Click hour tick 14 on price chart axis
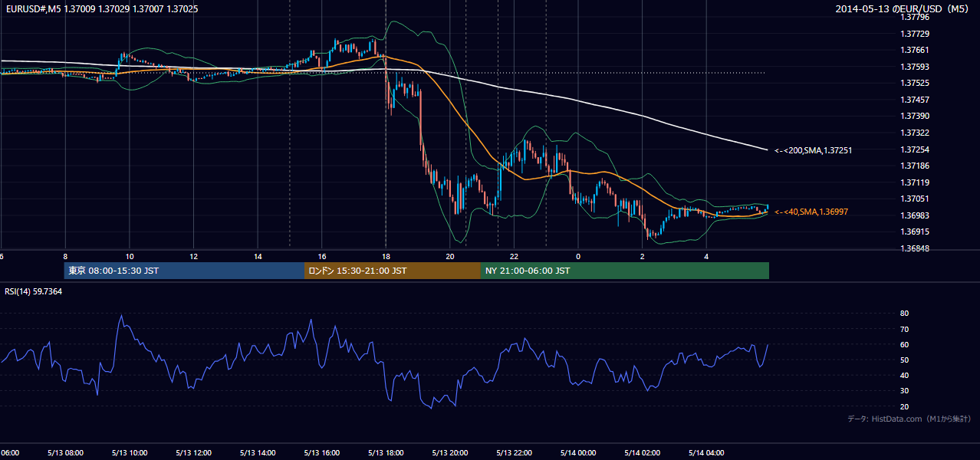The height and width of the screenshot is (460, 980). (258, 257)
